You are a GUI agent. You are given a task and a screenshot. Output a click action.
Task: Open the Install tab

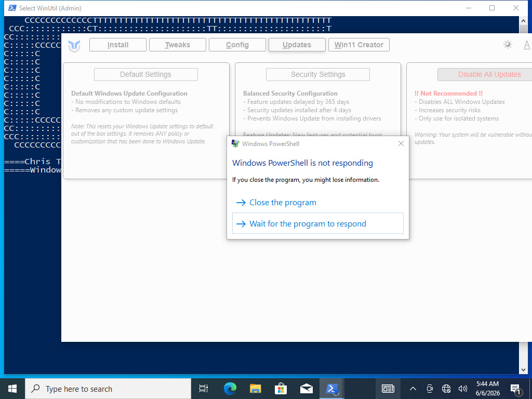pyautogui.click(x=118, y=45)
